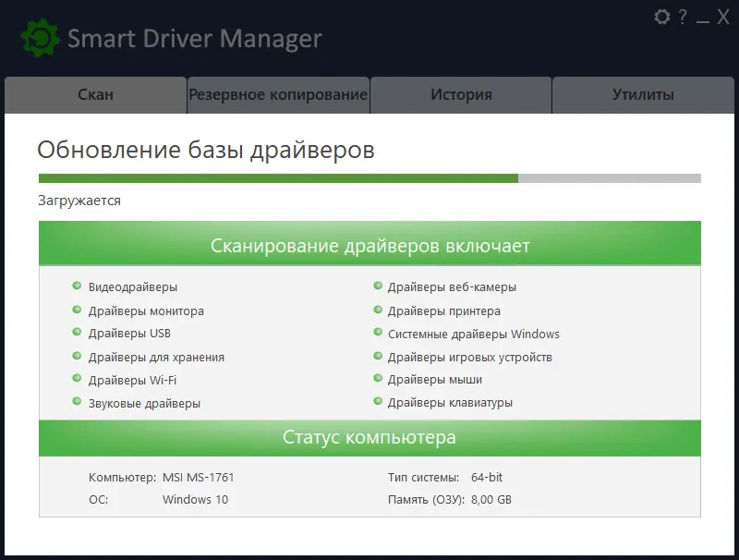The image size is (739, 560).
Task: Open the История tab
Action: point(460,94)
